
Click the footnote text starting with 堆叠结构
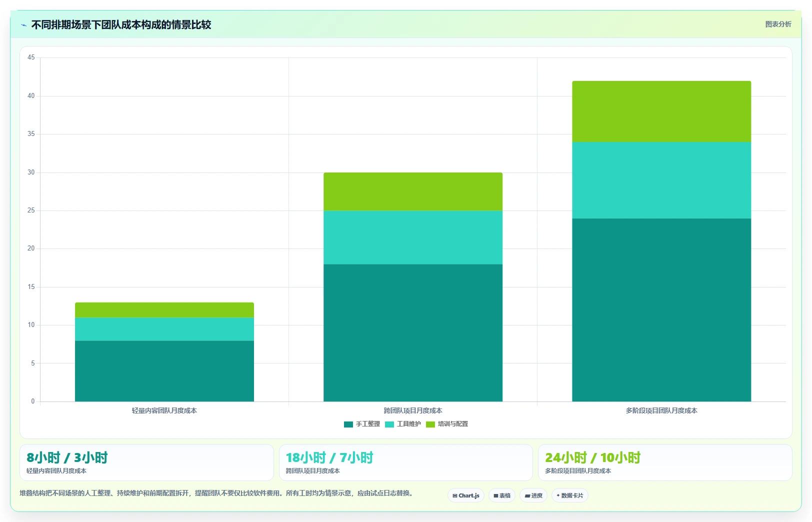coord(217,493)
